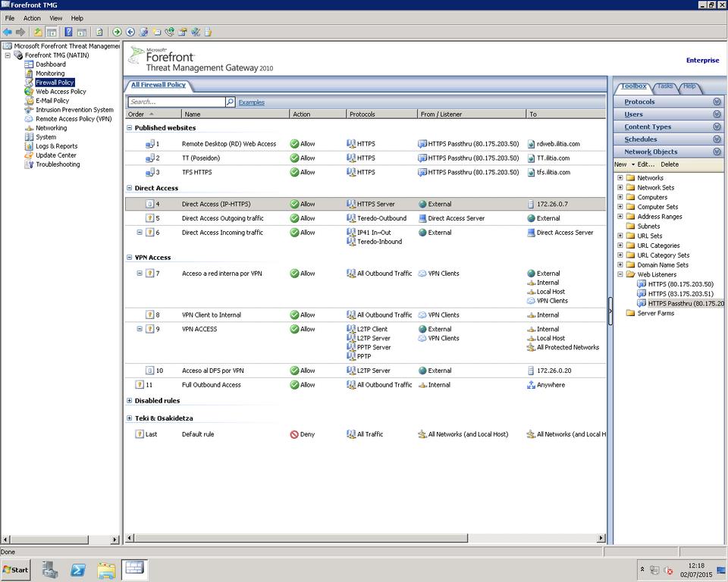Open the View menu
The height and width of the screenshot is (582, 728).
coord(55,18)
